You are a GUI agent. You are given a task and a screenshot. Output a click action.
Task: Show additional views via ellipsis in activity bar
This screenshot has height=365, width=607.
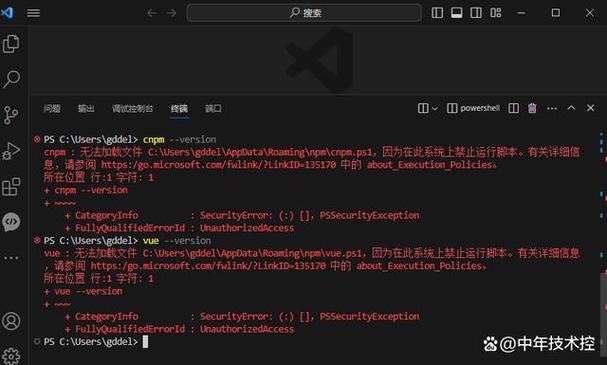(x=11, y=257)
